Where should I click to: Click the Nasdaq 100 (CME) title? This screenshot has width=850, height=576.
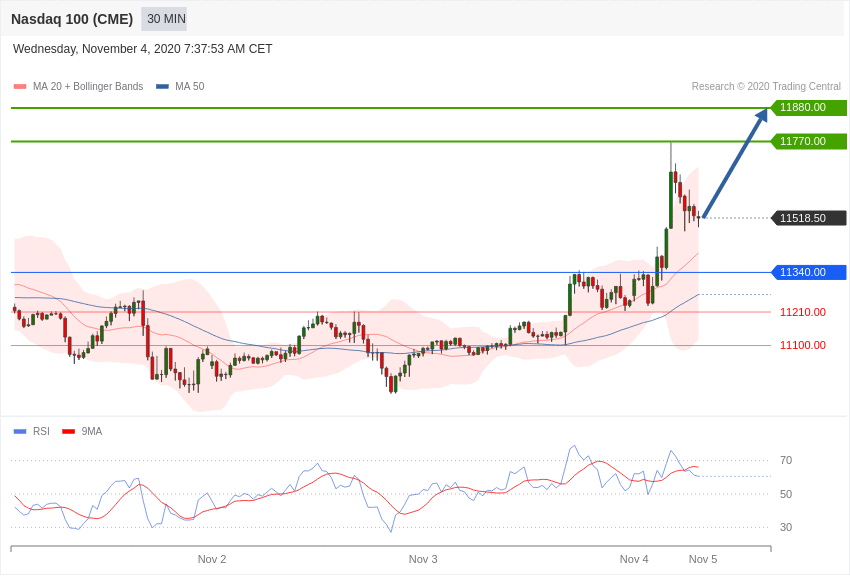(x=72, y=19)
